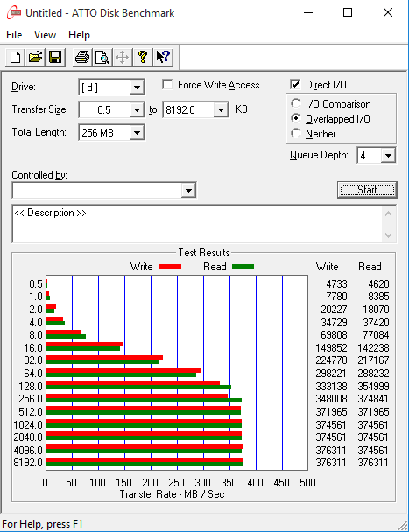Close the ATTO Disk Benchmark window

388,12
